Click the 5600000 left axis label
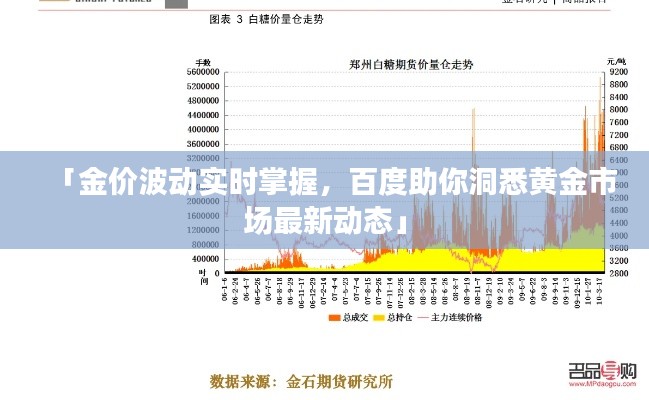Image resolution: width=649 pixels, height=400 pixels. [x=201, y=72]
